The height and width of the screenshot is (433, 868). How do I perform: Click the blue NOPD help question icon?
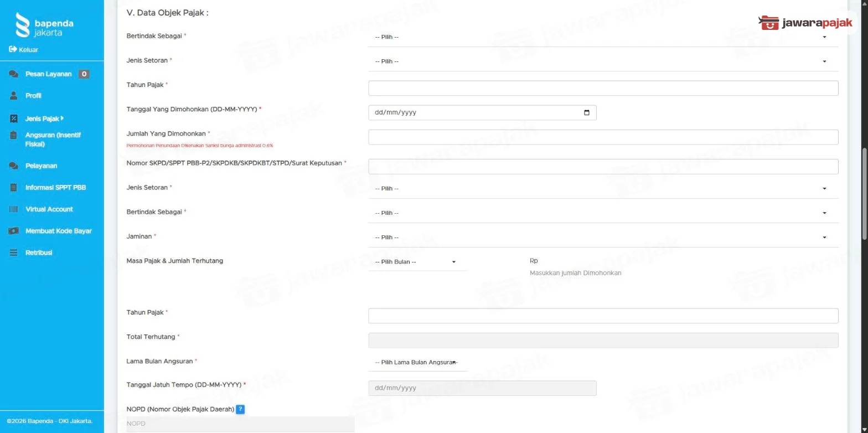click(240, 409)
